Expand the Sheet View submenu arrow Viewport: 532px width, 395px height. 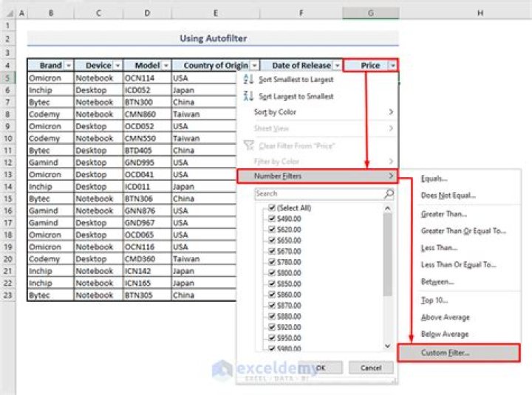point(391,128)
